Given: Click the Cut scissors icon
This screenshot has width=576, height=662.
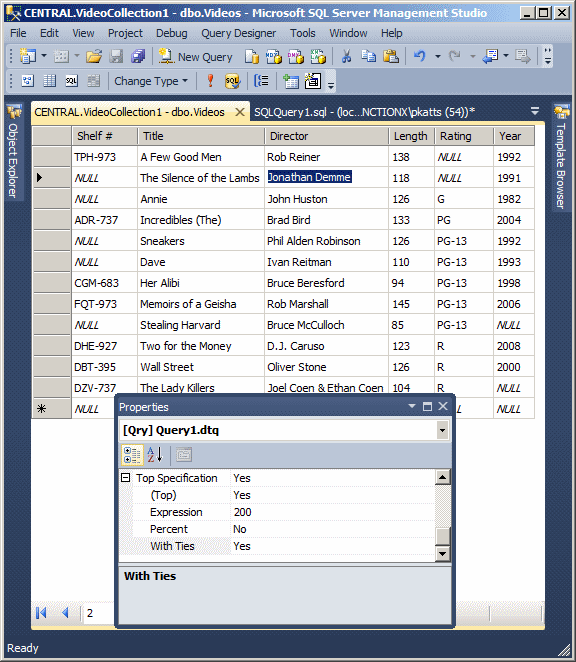Looking at the screenshot, I should (x=346, y=56).
